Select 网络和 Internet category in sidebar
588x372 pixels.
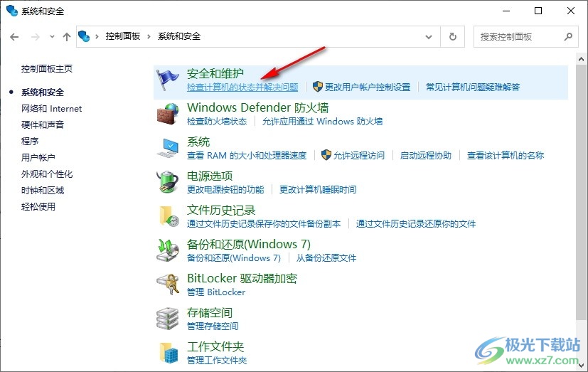pos(51,109)
